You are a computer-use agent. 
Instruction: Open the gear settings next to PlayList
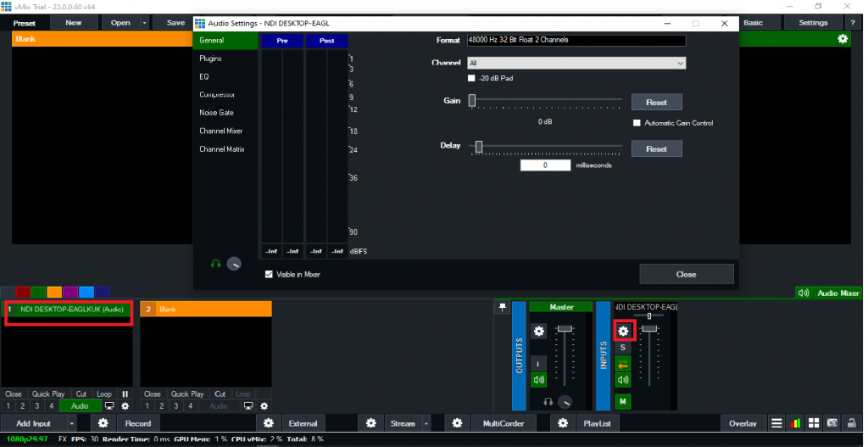(x=563, y=423)
